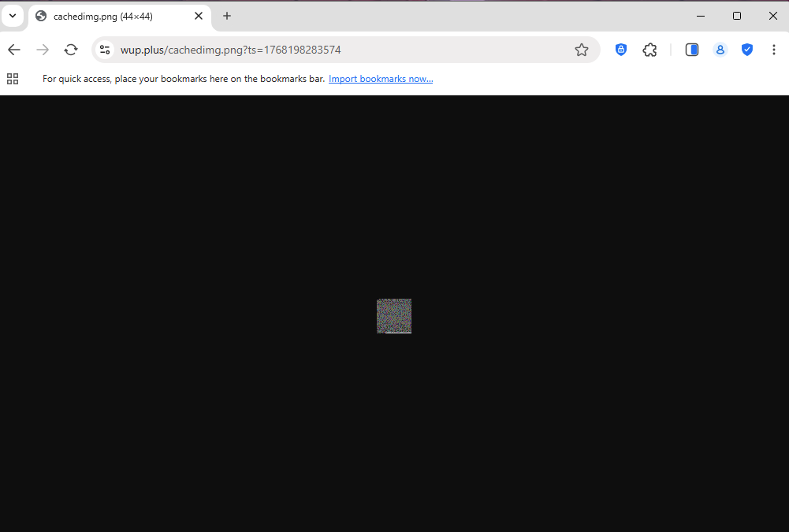The width and height of the screenshot is (789, 532).
Task: Click the blue shield checkmark extension
Action: (x=747, y=50)
